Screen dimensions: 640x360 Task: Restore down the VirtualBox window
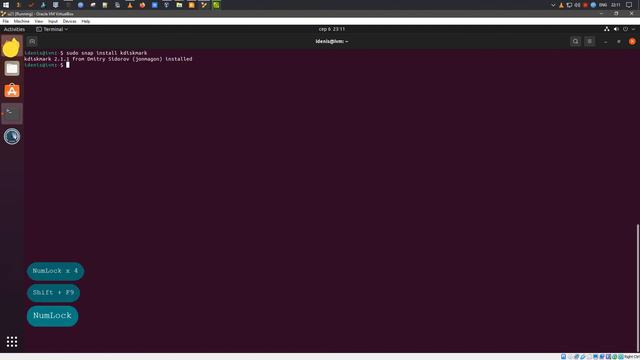point(616,14)
